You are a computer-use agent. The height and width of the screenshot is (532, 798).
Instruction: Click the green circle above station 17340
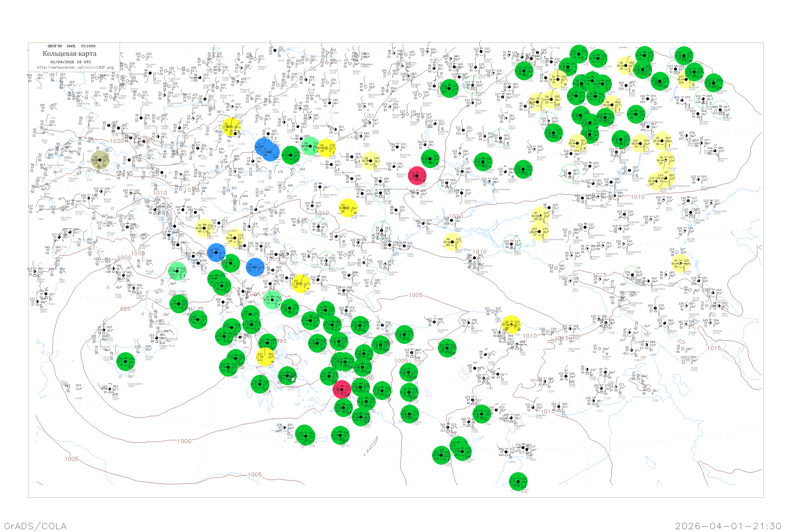tap(481, 414)
